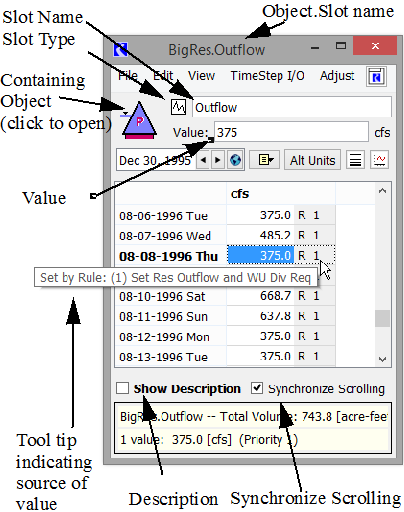Step to the previous timestep arrow
404x512 pixels.
(203, 160)
